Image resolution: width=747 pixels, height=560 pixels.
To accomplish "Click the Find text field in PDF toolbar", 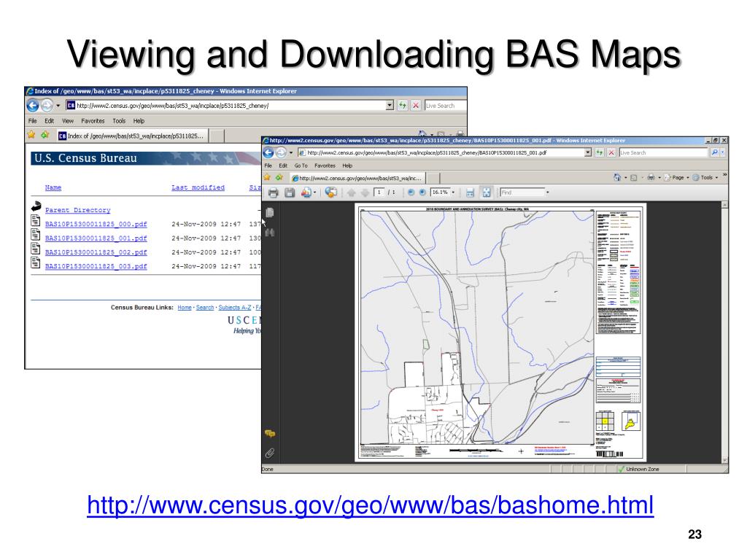I will click(522, 192).
